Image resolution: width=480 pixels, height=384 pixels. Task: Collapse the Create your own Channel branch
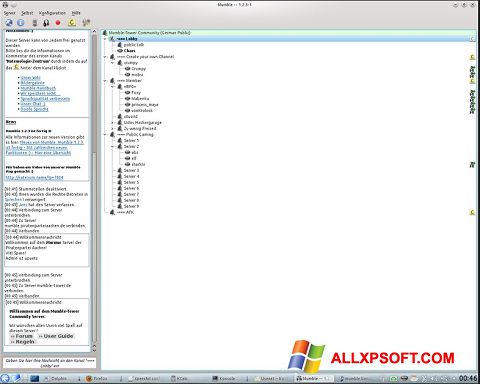pos(105,57)
